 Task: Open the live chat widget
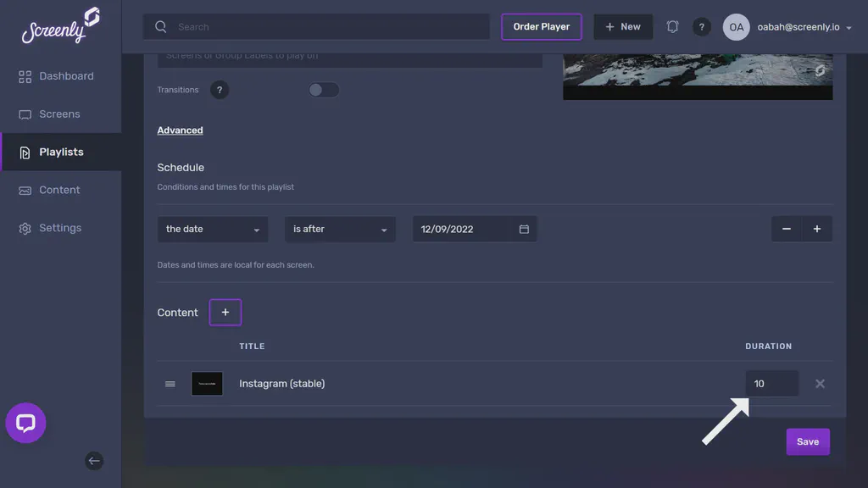[25, 423]
